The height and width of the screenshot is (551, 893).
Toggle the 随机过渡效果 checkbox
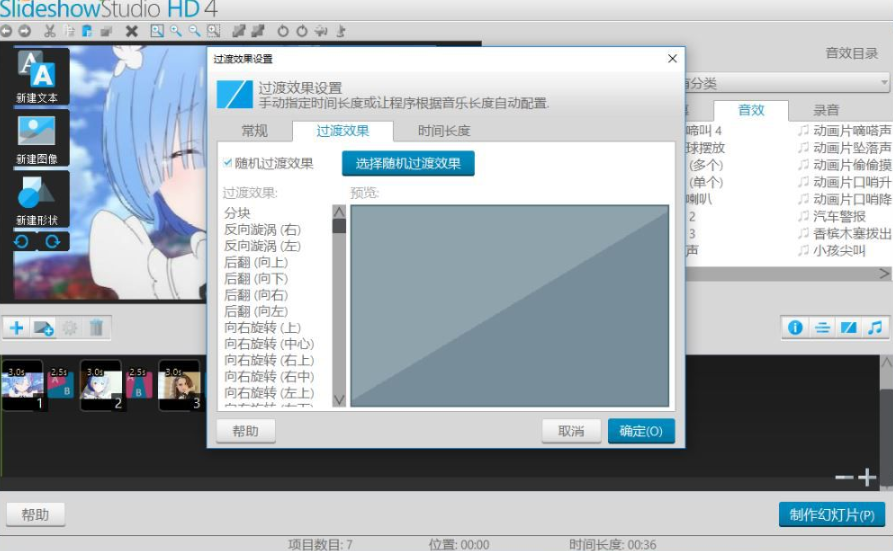[228, 163]
